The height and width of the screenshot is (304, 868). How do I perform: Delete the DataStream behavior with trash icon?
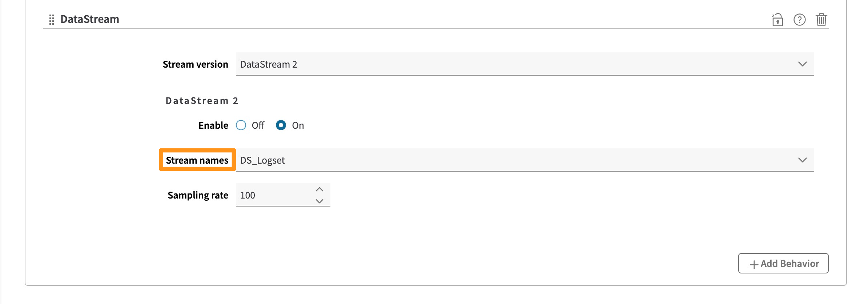pyautogui.click(x=821, y=20)
